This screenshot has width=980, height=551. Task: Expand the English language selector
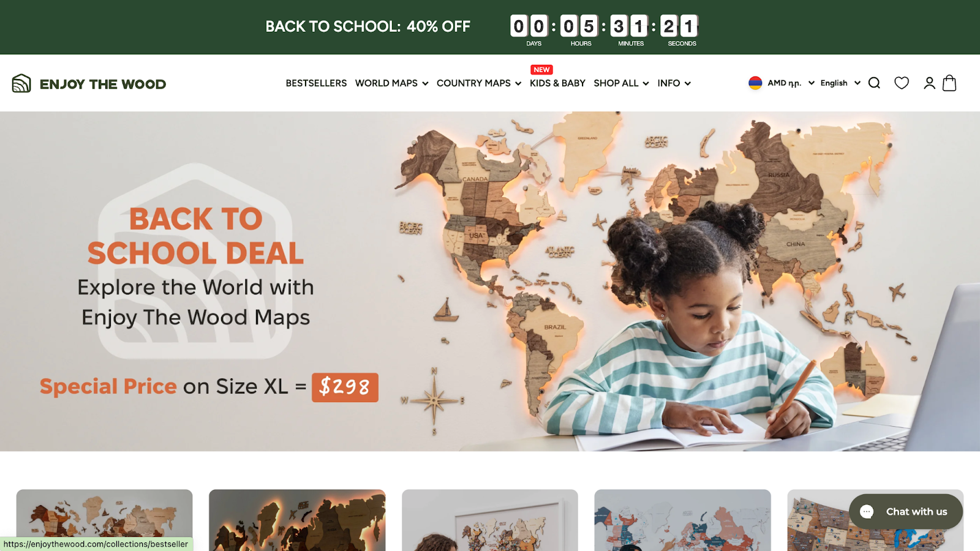coord(840,83)
